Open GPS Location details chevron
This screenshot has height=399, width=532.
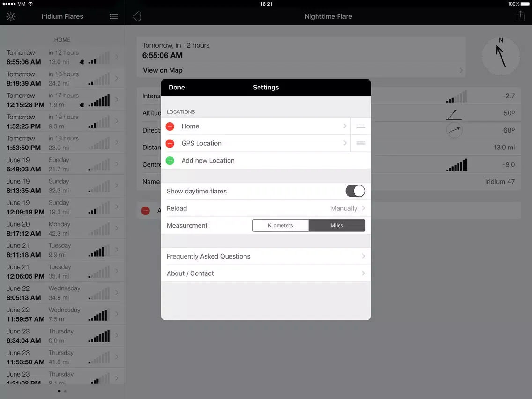point(345,143)
